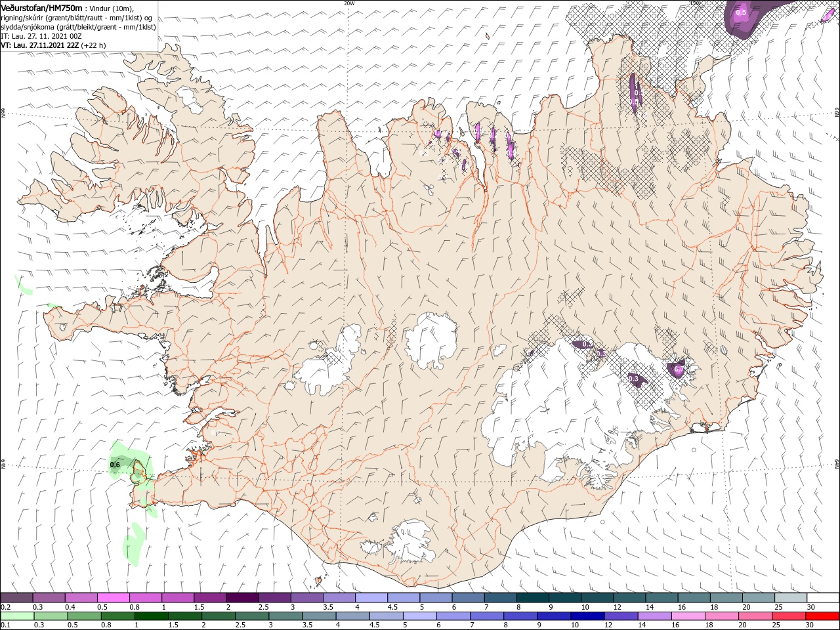Click the Veðurstofan/HM750m map title
The image size is (840, 630).
point(42,8)
